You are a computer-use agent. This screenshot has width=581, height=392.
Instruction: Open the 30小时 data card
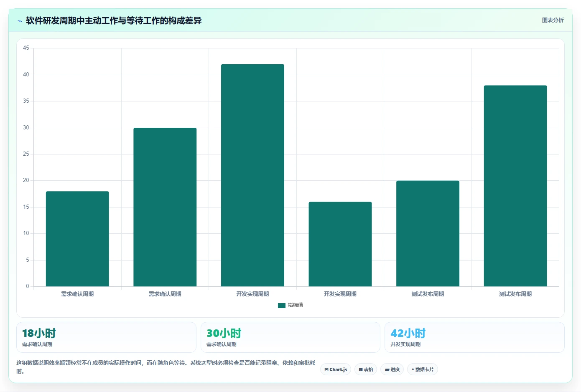(290, 337)
